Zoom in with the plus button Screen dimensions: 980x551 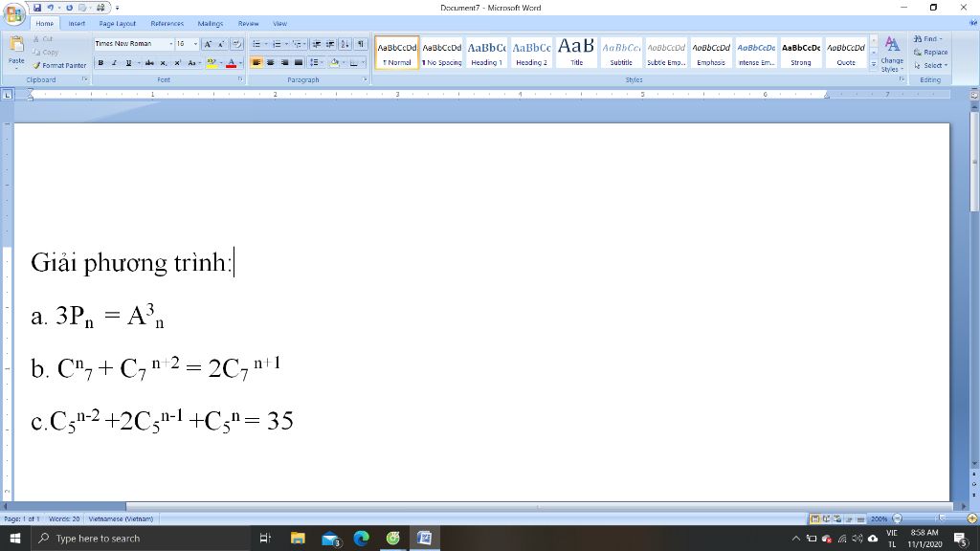point(972,518)
